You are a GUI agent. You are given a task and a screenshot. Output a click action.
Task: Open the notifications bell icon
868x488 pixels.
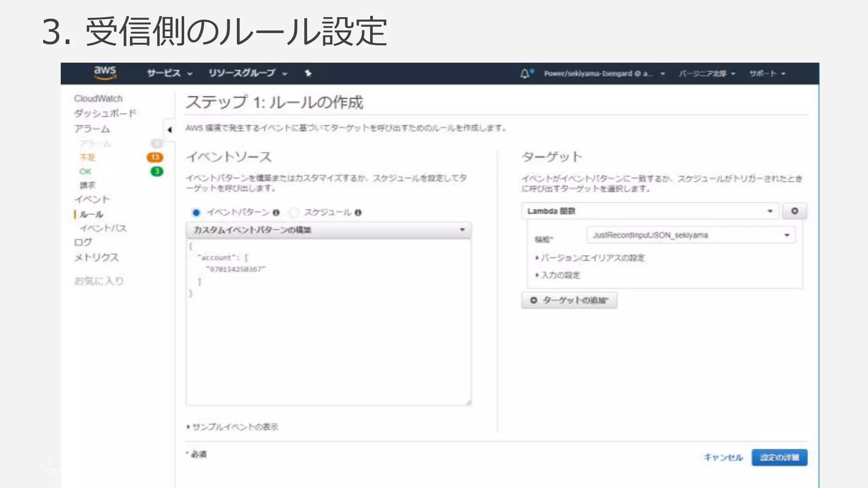(525, 74)
